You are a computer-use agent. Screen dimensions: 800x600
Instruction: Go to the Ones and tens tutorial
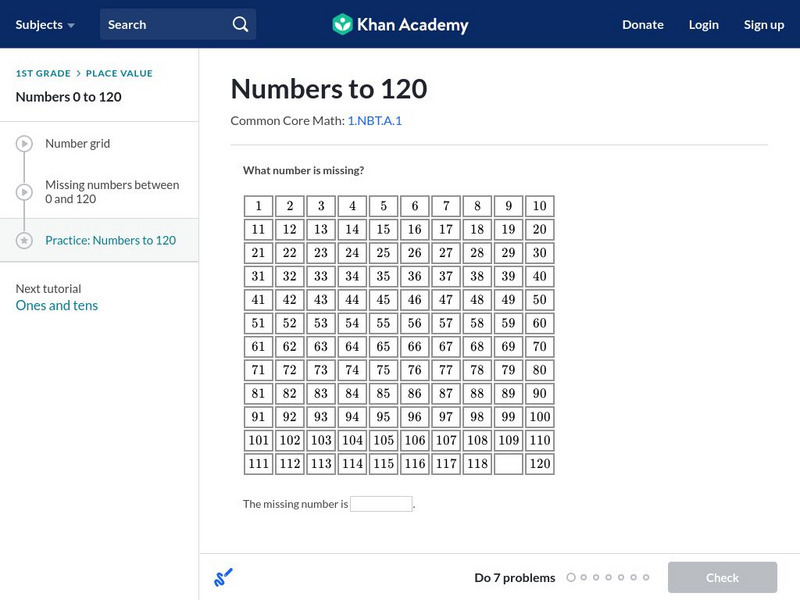57,305
